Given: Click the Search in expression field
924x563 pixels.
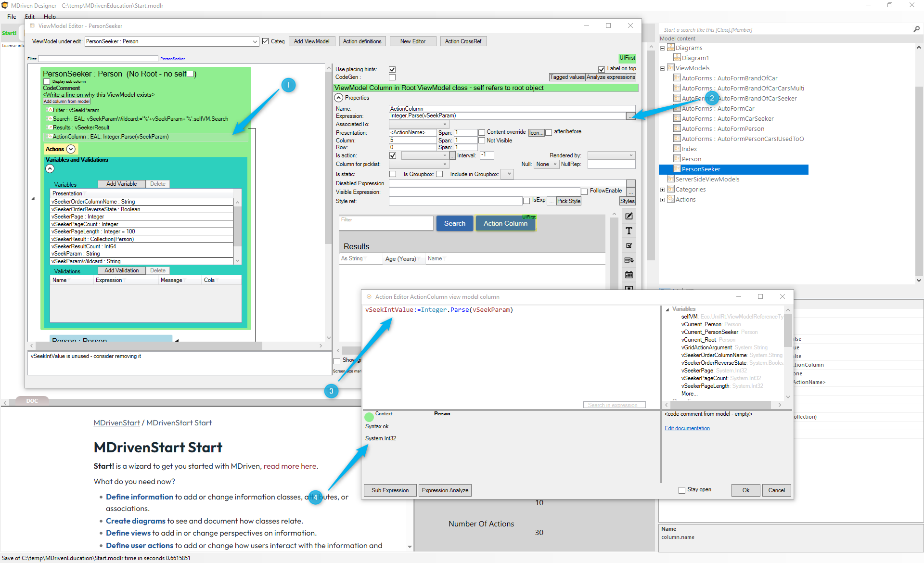Looking at the screenshot, I should (614, 405).
